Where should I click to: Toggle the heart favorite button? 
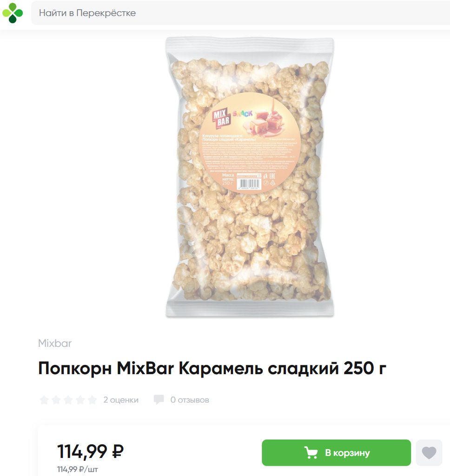[429, 453]
